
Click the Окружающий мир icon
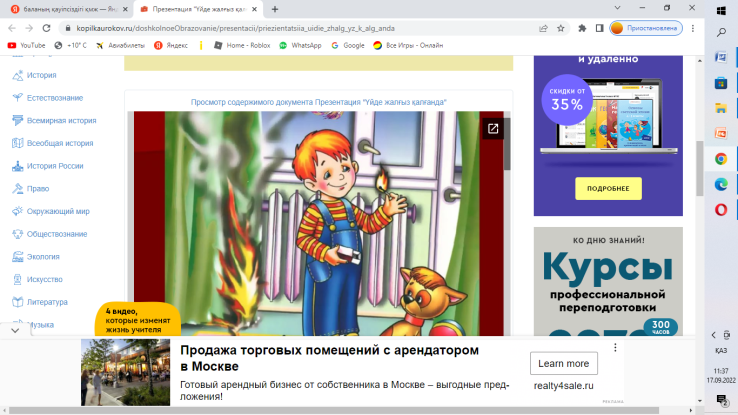tap(17, 211)
